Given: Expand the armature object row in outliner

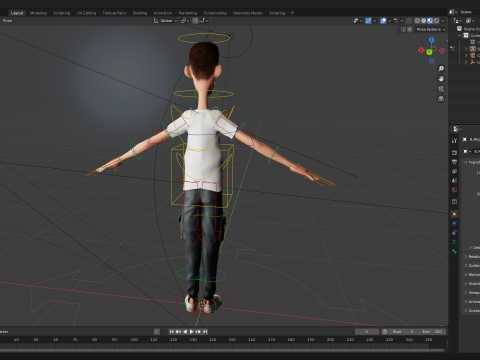Looking at the screenshot, I should pyautogui.click(x=466, y=49).
